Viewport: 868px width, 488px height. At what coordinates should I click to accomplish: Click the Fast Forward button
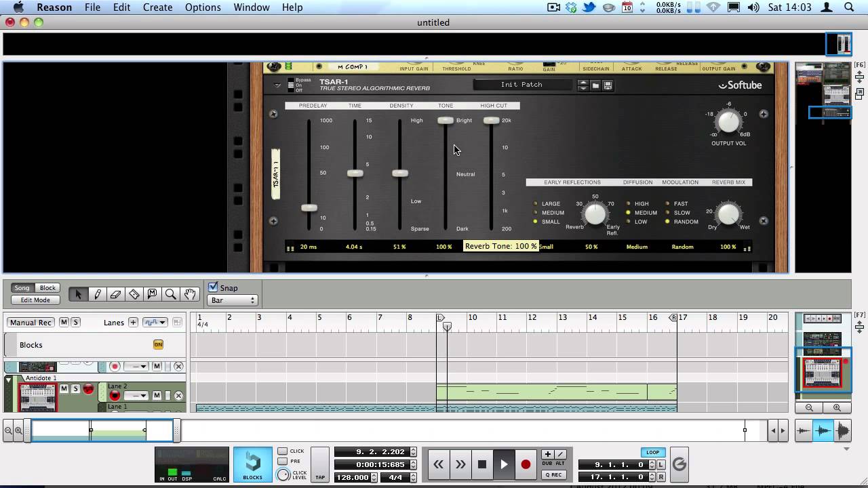(460, 464)
